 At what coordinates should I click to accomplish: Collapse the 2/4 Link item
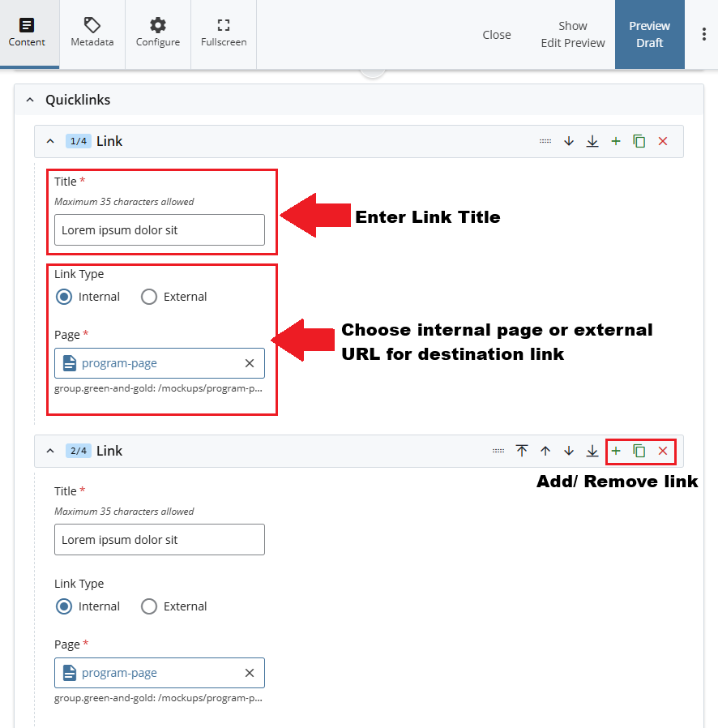pyautogui.click(x=50, y=451)
